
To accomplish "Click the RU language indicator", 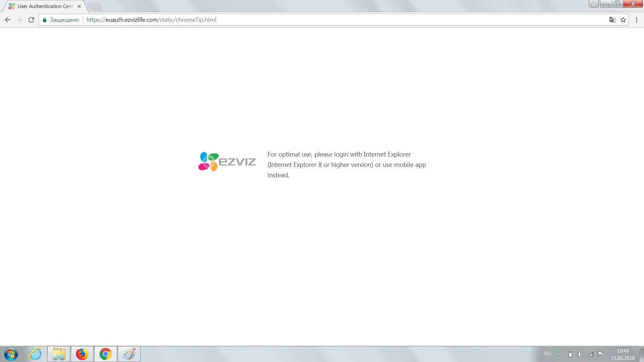I will 547,354.
